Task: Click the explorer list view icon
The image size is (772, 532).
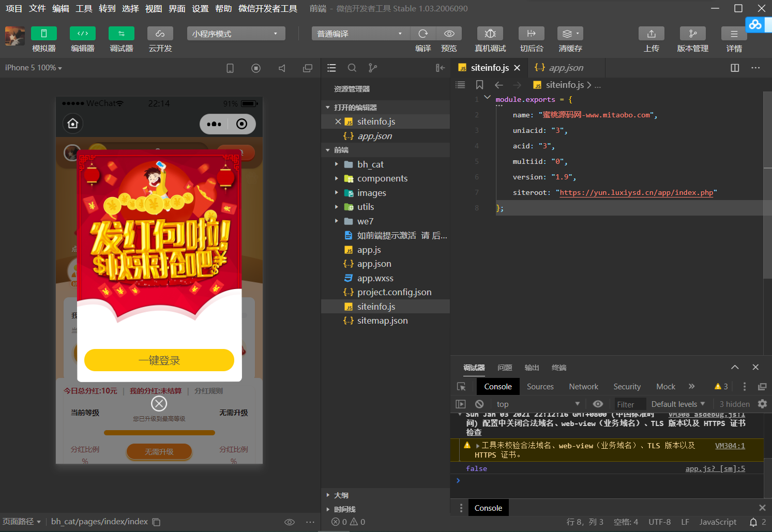Action: pos(332,68)
